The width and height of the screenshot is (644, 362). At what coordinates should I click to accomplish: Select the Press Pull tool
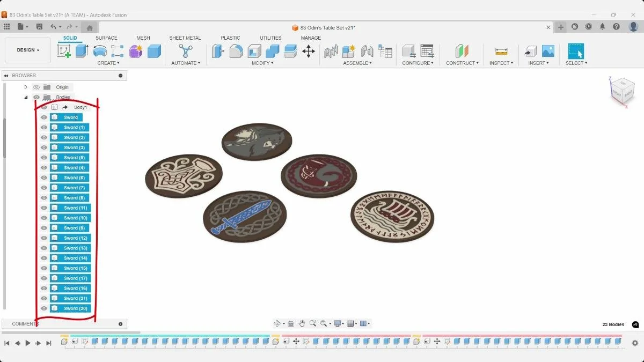click(x=218, y=51)
